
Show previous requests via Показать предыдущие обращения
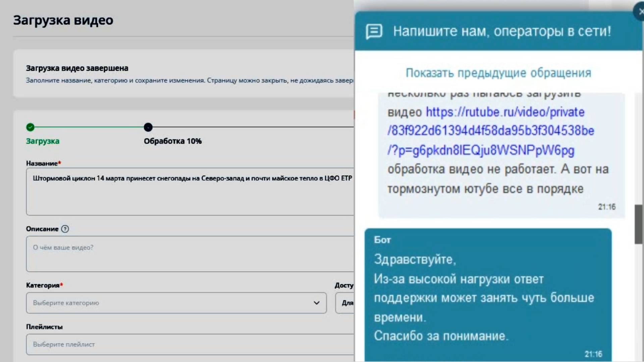pos(498,73)
